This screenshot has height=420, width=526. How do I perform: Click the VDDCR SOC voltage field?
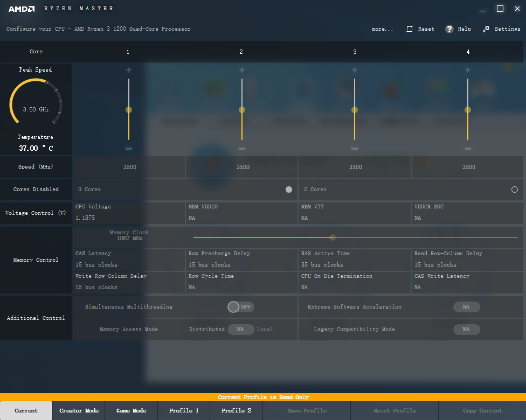(x=467, y=213)
